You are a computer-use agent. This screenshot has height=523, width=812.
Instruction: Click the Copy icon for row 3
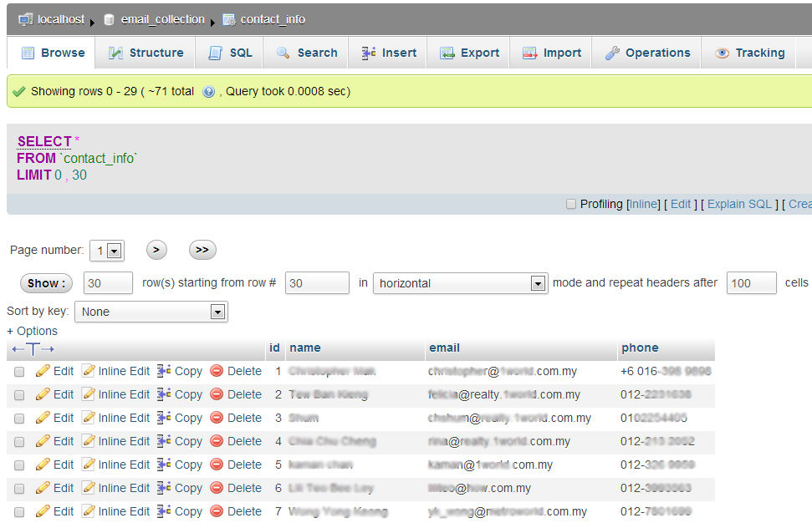[164, 418]
